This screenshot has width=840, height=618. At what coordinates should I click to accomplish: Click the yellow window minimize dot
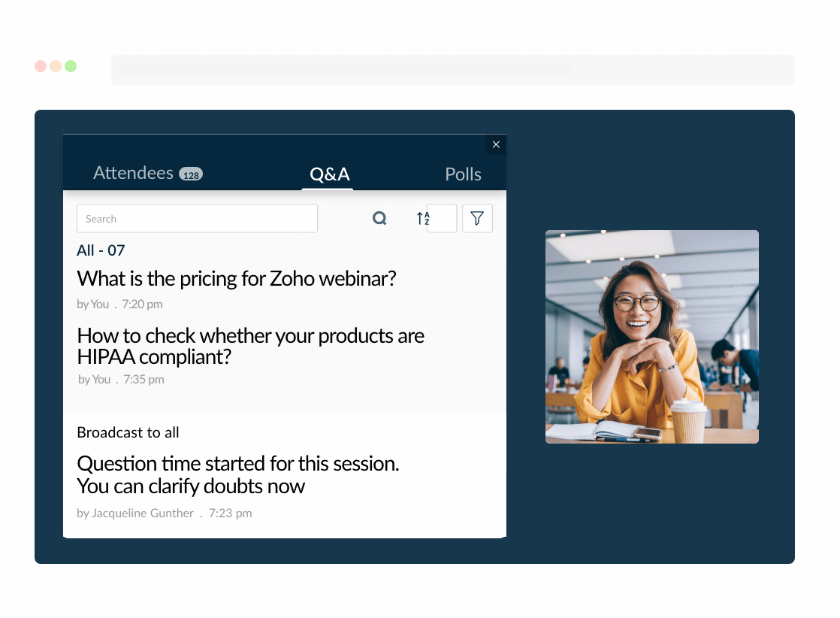[x=56, y=66]
